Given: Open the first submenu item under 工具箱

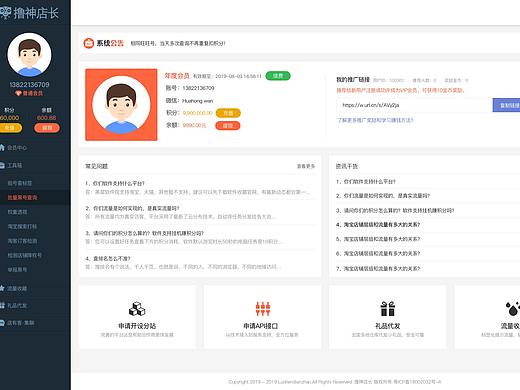Looking at the screenshot, I should [20, 183].
